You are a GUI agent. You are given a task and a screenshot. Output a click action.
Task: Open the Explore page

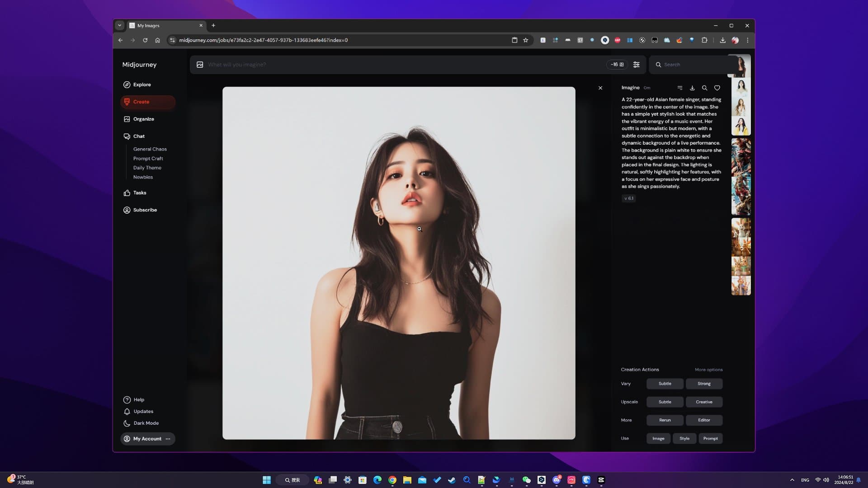click(142, 84)
